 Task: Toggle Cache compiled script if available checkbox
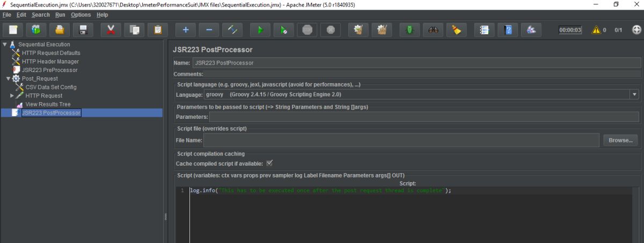point(269,163)
